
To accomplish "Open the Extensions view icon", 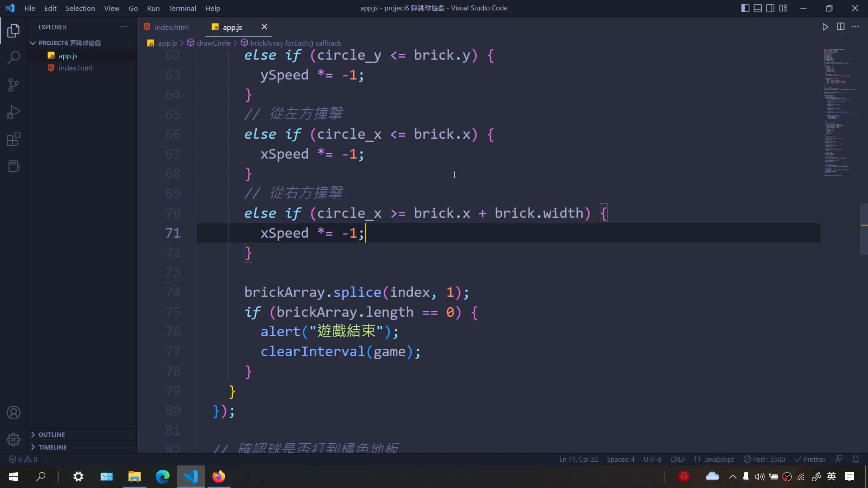I will coord(14,139).
